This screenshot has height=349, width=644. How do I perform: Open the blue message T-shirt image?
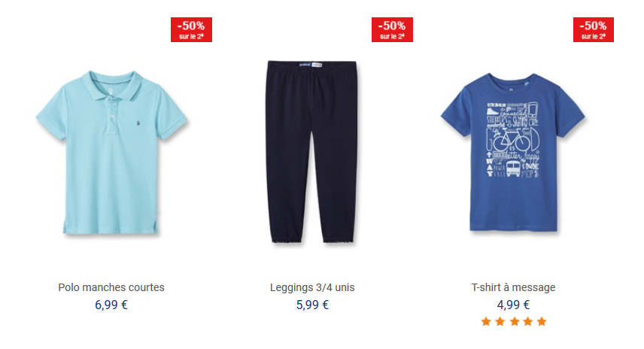tap(512, 153)
